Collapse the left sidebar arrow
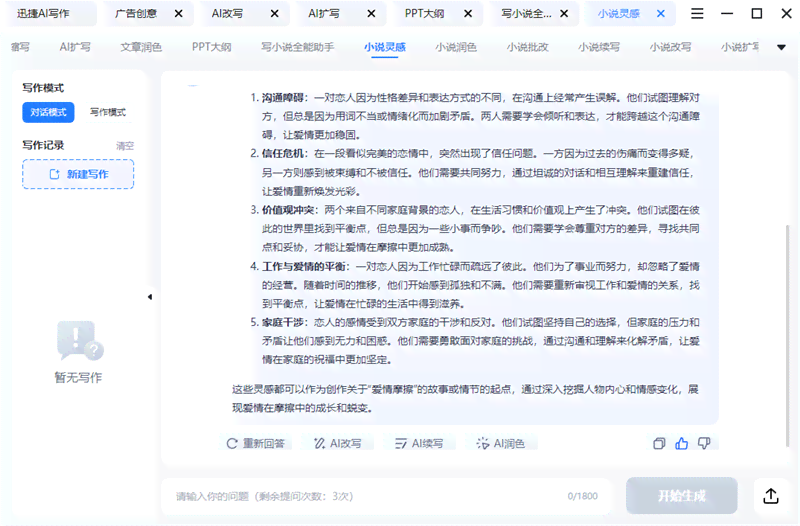Image resolution: width=800 pixels, height=526 pixels. point(150,297)
